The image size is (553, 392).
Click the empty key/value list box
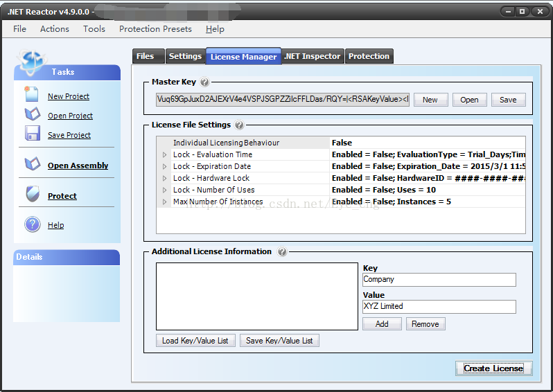pyautogui.click(x=257, y=296)
